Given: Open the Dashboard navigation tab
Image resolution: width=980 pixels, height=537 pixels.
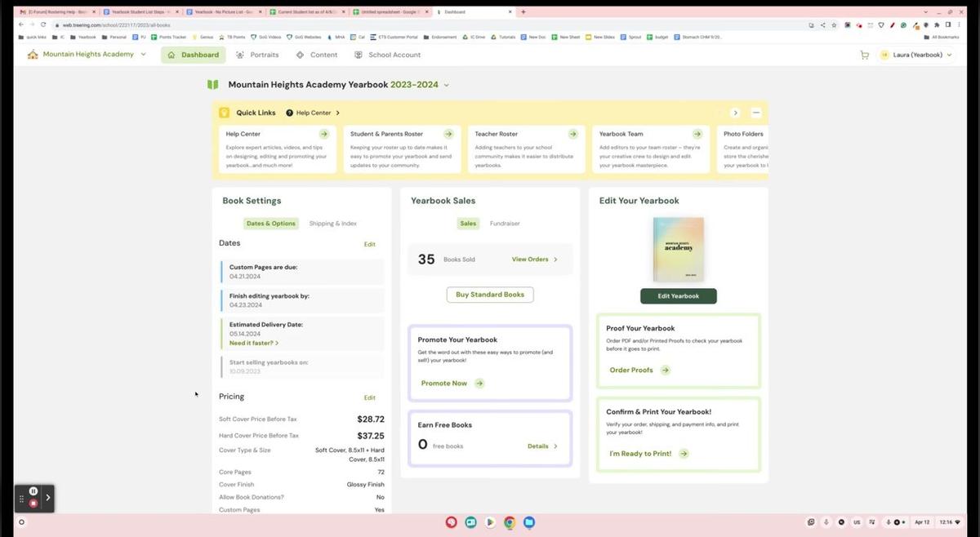Looking at the screenshot, I should pyautogui.click(x=194, y=55).
